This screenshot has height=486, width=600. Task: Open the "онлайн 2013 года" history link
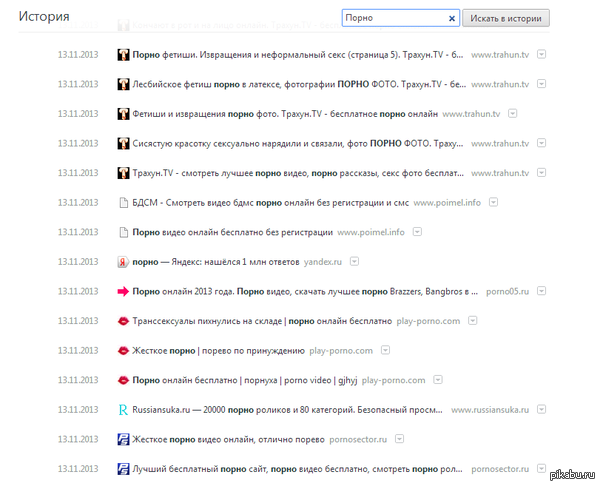305,292
